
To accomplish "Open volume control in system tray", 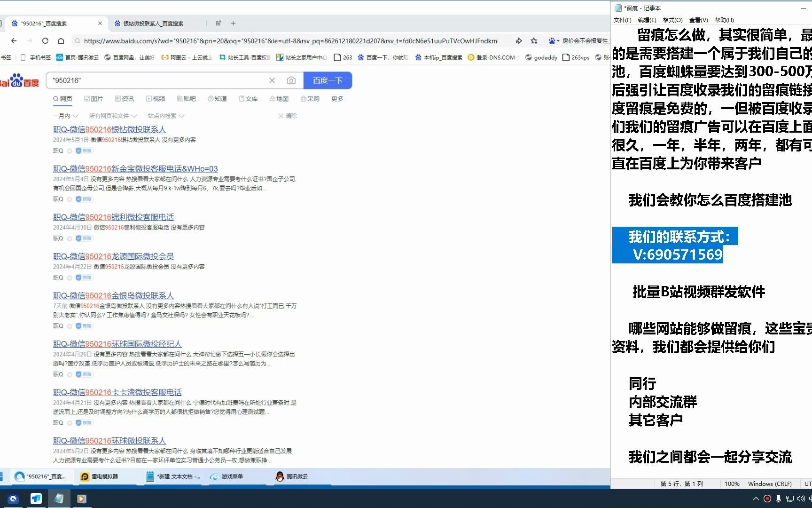I will [x=801, y=499].
